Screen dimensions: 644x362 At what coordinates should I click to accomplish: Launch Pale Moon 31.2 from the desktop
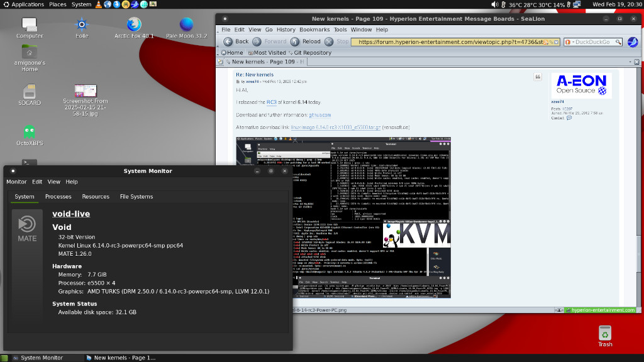(x=186, y=28)
